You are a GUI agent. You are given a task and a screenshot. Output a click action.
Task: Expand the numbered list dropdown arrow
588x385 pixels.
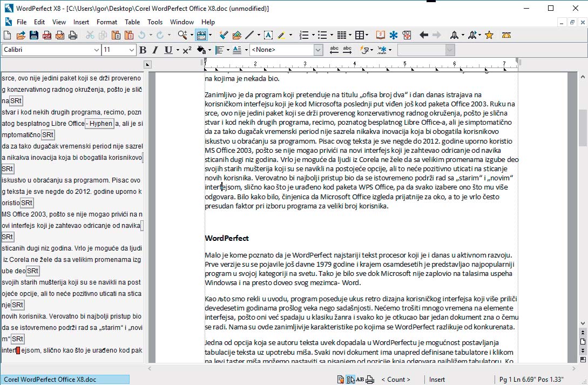click(314, 35)
